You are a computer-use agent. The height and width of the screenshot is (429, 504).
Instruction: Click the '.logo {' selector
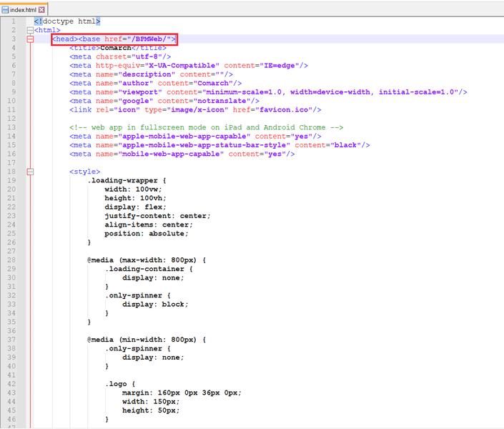pyautogui.click(x=120, y=384)
